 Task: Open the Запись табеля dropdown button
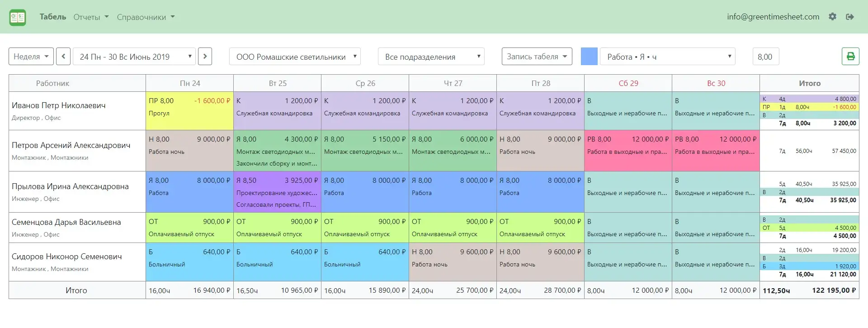point(537,57)
